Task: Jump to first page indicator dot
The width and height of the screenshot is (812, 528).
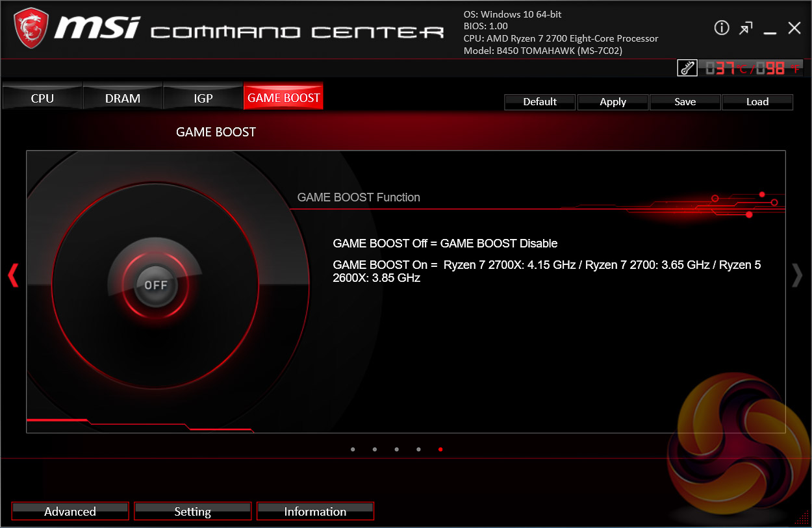Action: (x=353, y=449)
